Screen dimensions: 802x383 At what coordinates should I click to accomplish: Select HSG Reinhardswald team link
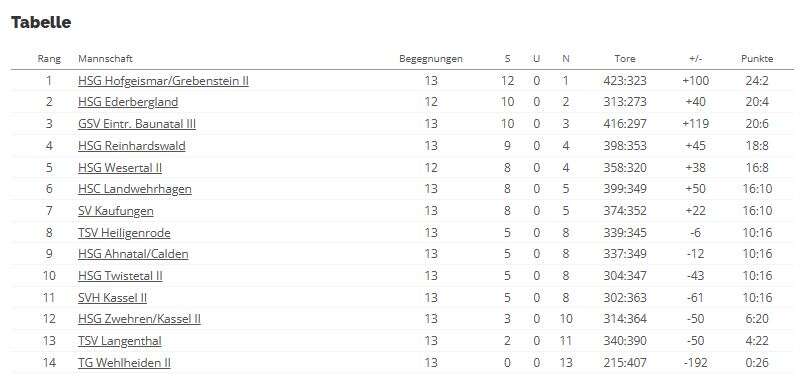tap(131, 146)
